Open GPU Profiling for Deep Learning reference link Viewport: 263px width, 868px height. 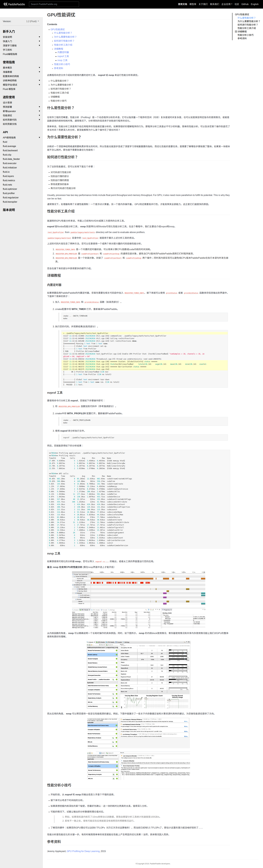(83, 851)
